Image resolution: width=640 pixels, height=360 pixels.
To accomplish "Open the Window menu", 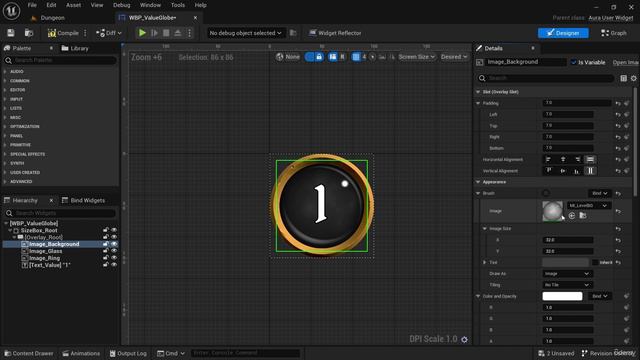I will point(150,5).
